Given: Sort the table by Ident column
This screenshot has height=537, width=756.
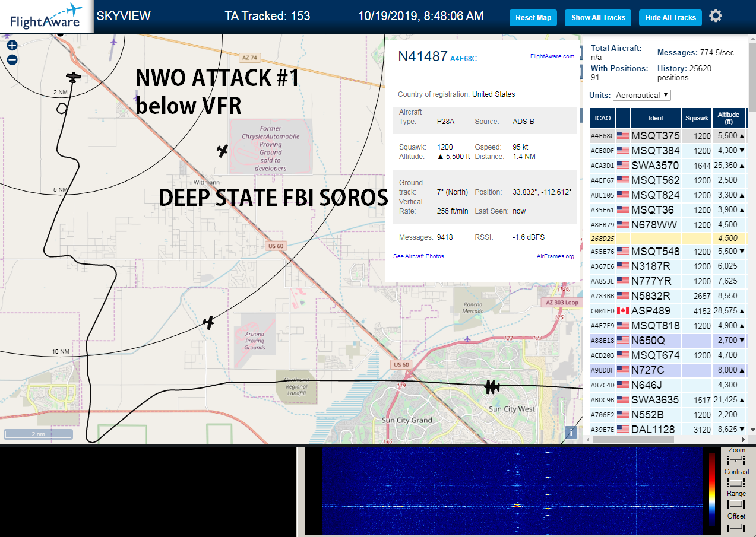Looking at the screenshot, I should [x=656, y=118].
